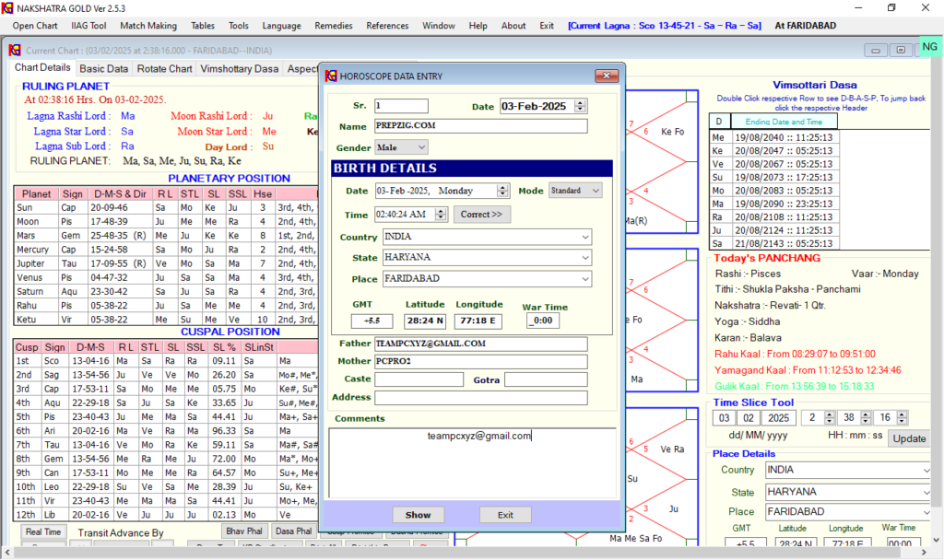Open Country dropdown in Place Details panel
The image size is (944, 560).
926,470
